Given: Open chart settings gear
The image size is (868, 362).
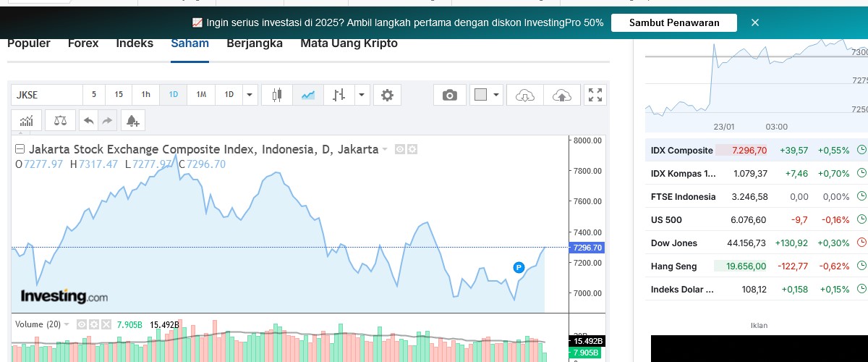Looking at the screenshot, I should (x=387, y=94).
